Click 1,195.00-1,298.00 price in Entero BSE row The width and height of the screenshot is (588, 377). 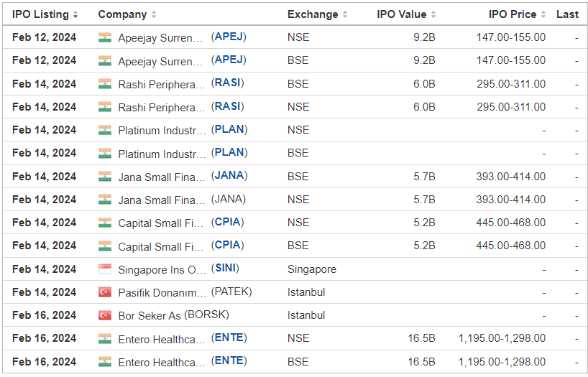(x=502, y=362)
